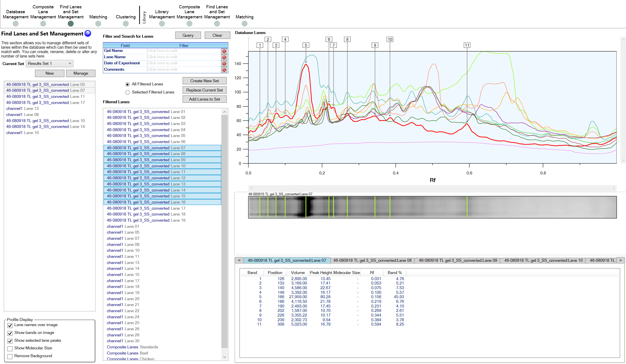Toggle Lane names over image checkbox

(10, 325)
